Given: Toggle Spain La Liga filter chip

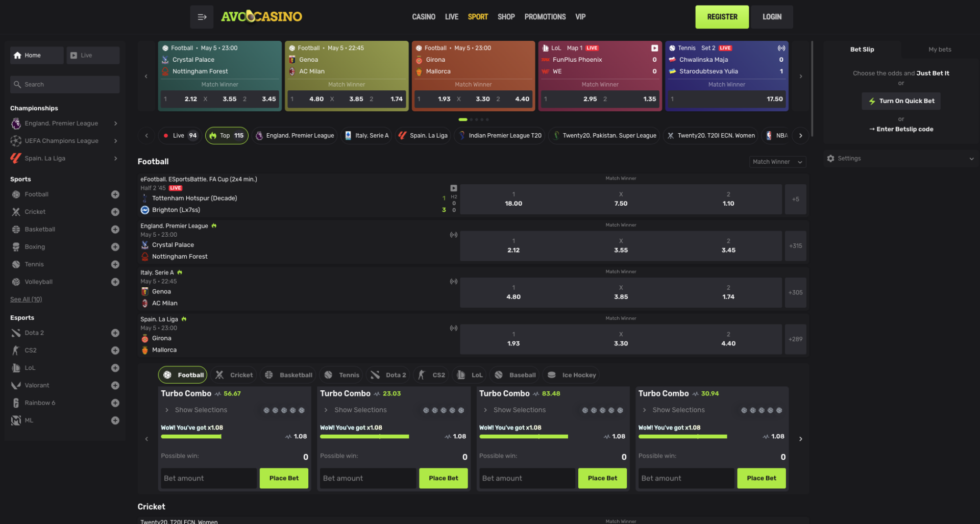Looking at the screenshot, I should click(423, 136).
